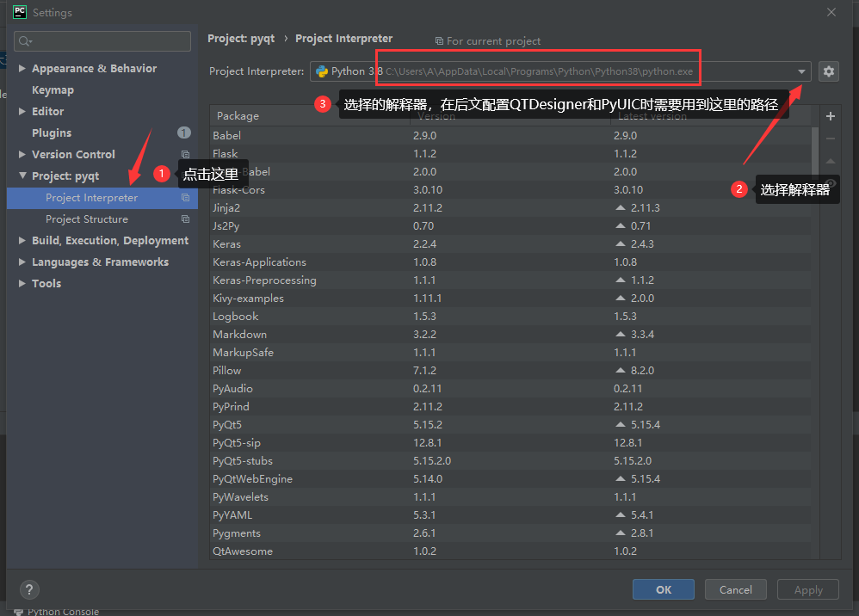Select the PyQt5-sip package row
The height and width of the screenshot is (616, 859).
click(510, 442)
